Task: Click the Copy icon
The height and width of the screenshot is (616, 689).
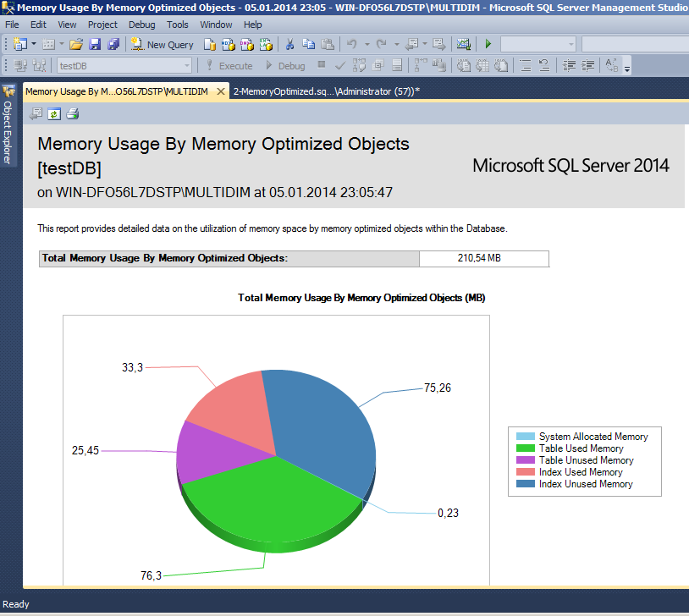Action: (308, 44)
